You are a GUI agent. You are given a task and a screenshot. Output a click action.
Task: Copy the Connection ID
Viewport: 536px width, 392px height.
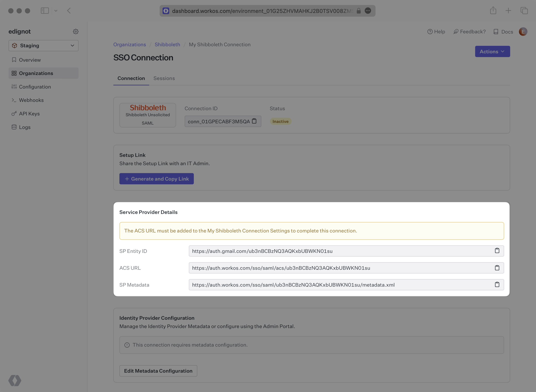click(x=254, y=121)
